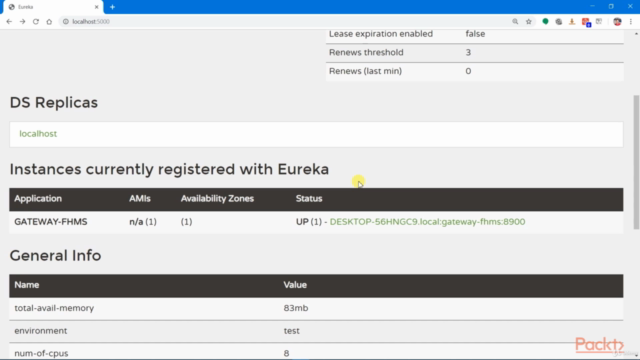Open the browser home page
Image resolution: width=640 pixels, height=360 pixels.
49,22
